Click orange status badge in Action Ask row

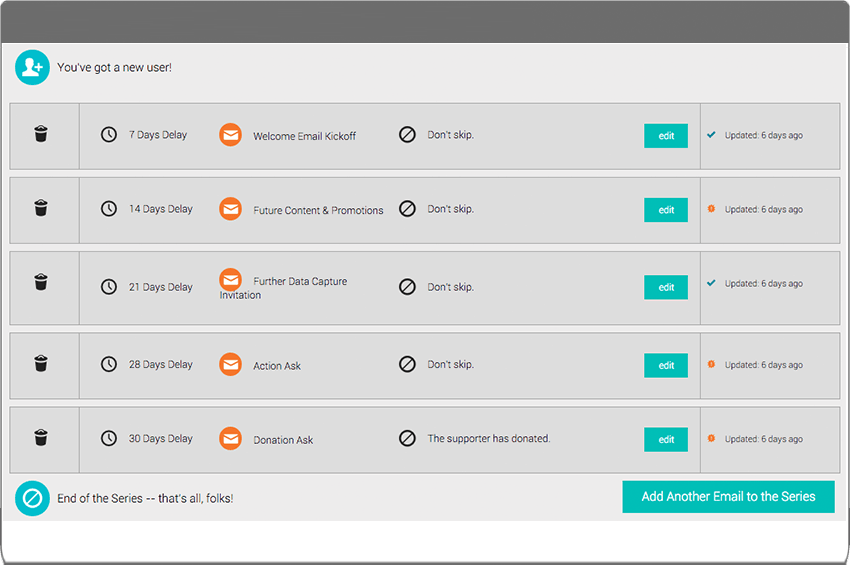711,364
